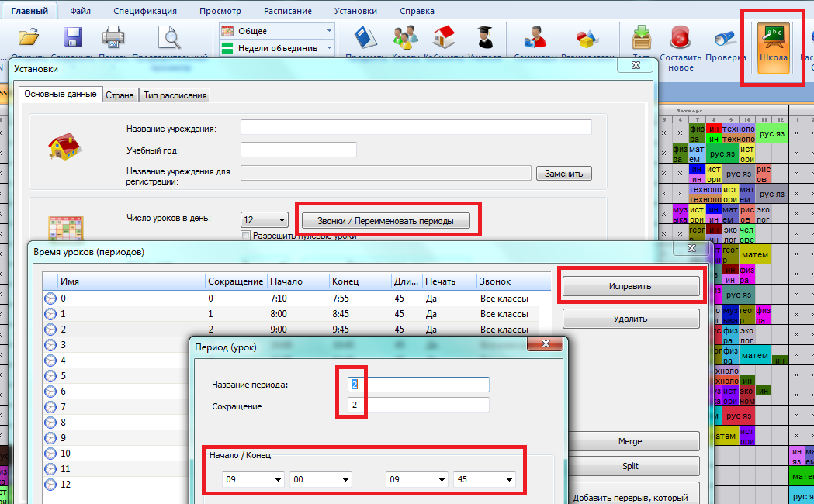Open the Subjects book icon
The image size is (814, 504).
pos(365,39)
